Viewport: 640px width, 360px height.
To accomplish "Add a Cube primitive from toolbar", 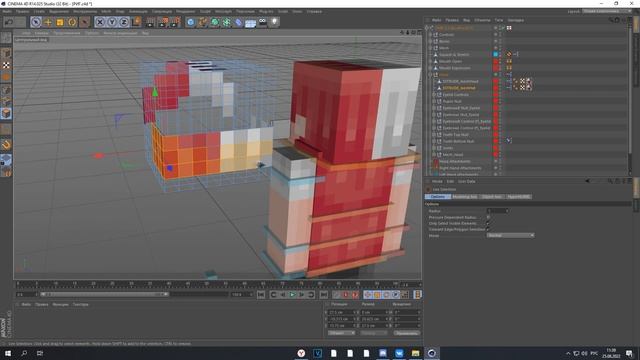I will pos(191,22).
